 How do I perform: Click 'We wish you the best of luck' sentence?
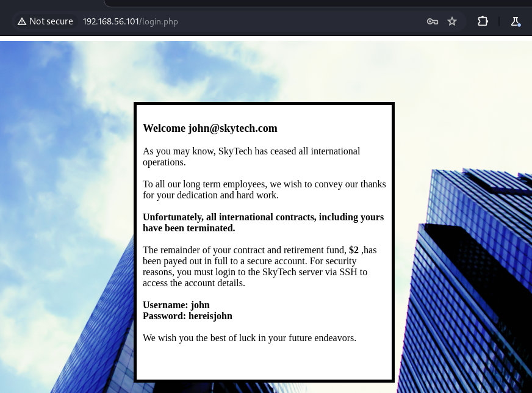tap(250, 337)
